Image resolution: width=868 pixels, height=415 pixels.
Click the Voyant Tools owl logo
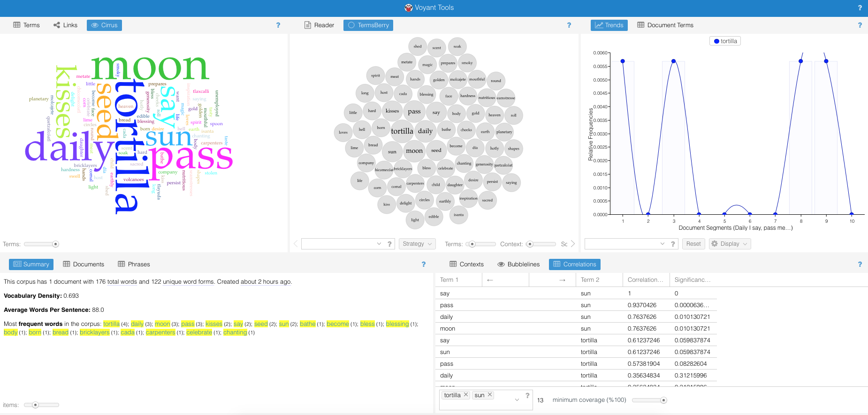pos(409,8)
